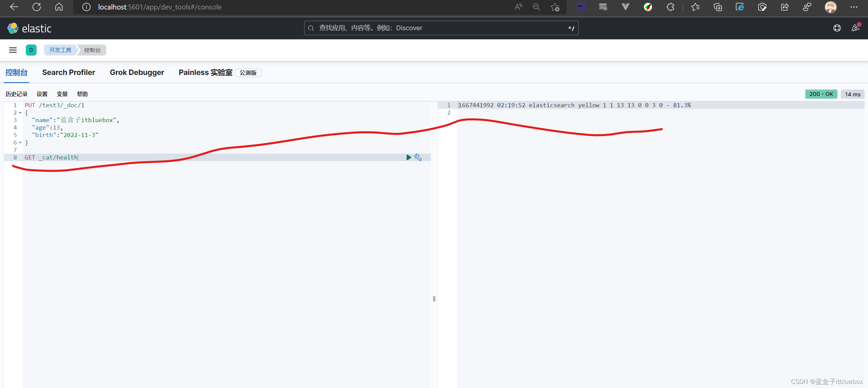The width and height of the screenshot is (868, 388).
Task: Open the Painless 实验室 tab
Action: coord(205,73)
